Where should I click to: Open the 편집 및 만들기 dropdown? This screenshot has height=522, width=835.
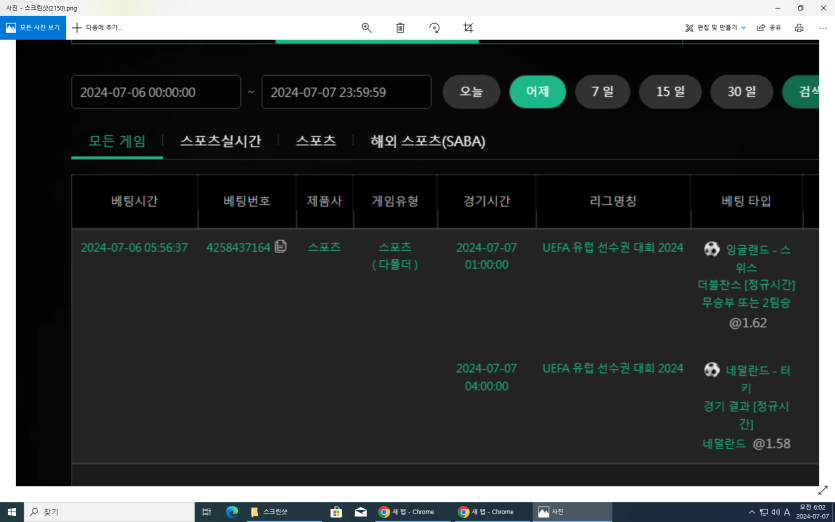pyautogui.click(x=715, y=28)
